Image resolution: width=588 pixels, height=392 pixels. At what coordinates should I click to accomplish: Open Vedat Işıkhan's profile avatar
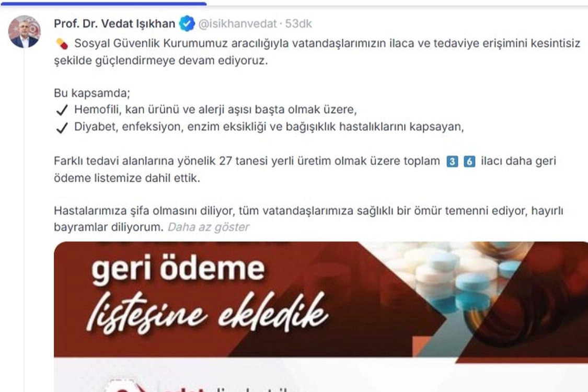pyautogui.click(x=25, y=31)
